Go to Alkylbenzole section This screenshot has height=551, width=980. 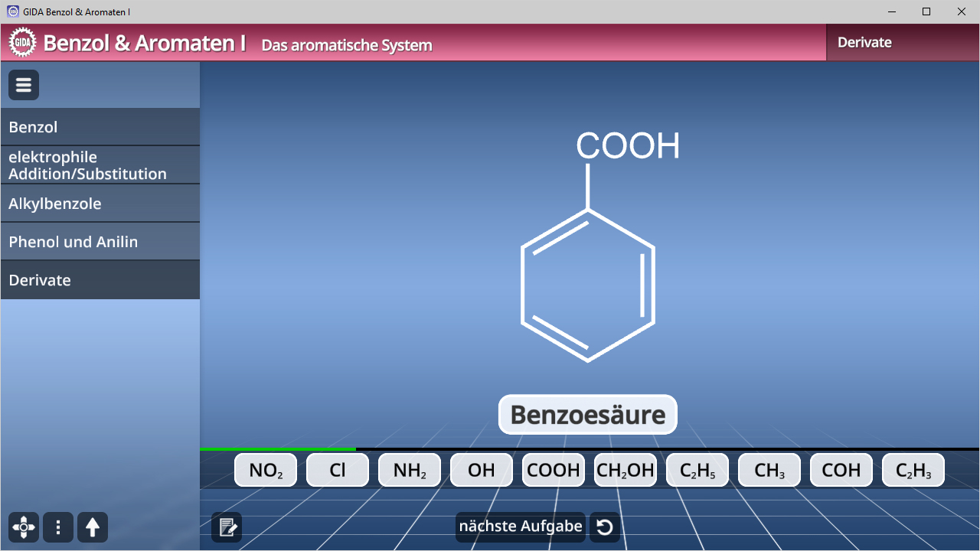[x=100, y=204]
